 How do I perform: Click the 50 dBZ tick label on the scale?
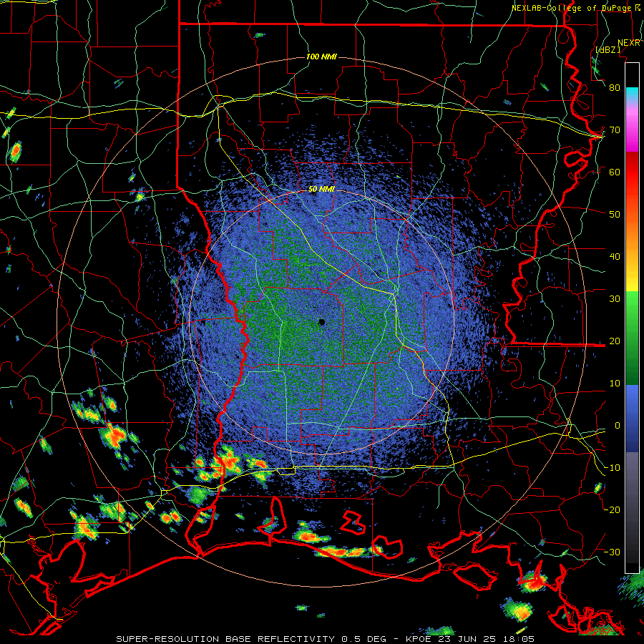point(615,215)
